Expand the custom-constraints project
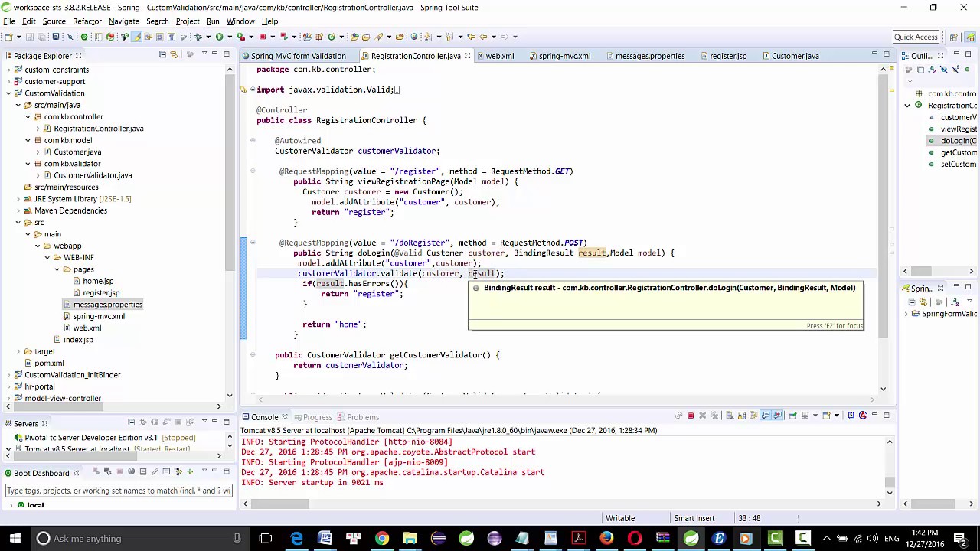The width and height of the screenshot is (980, 551). pyautogui.click(x=8, y=70)
